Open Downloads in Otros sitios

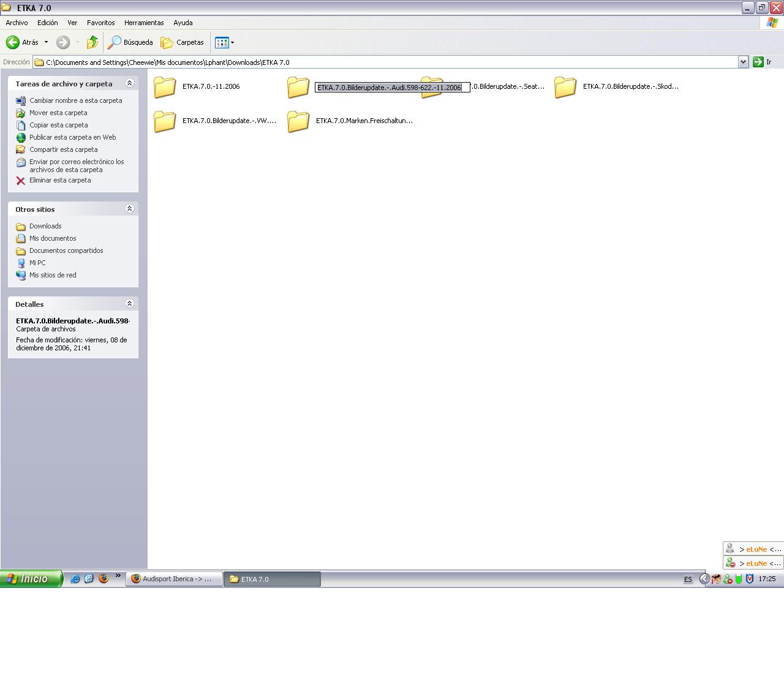point(45,226)
